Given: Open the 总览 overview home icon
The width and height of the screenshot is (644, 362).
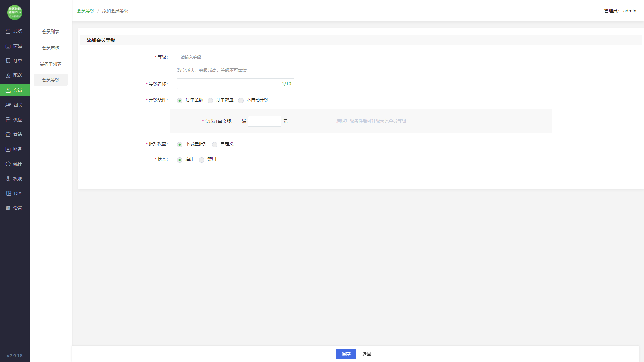Looking at the screenshot, I should tap(8, 31).
